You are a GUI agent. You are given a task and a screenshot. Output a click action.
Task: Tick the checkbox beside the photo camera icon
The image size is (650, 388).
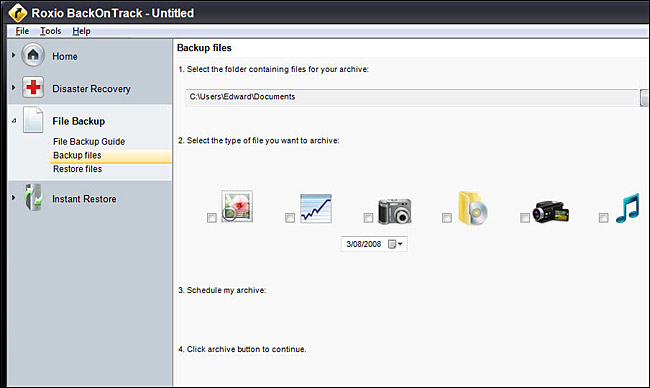(x=368, y=218)
